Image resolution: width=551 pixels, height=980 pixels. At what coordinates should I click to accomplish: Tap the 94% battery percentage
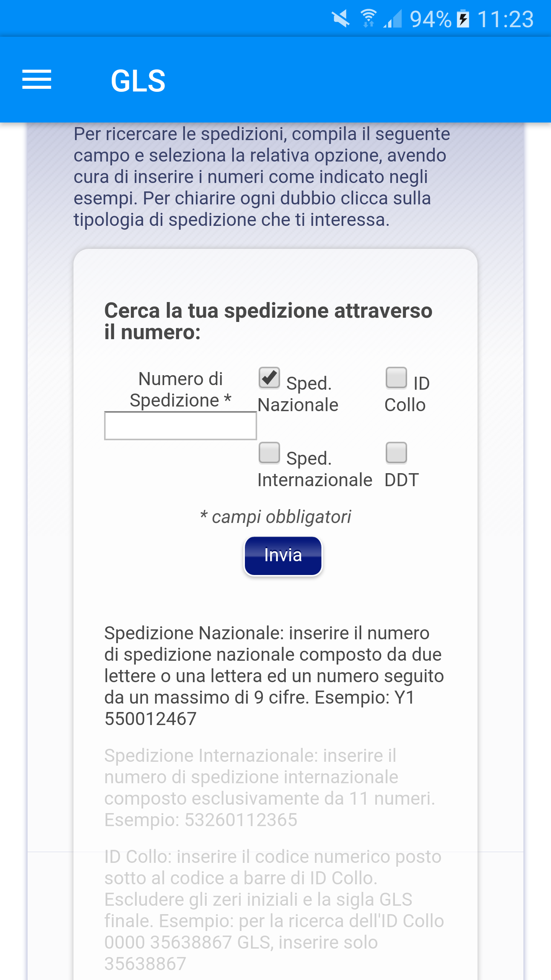(430, 19)
